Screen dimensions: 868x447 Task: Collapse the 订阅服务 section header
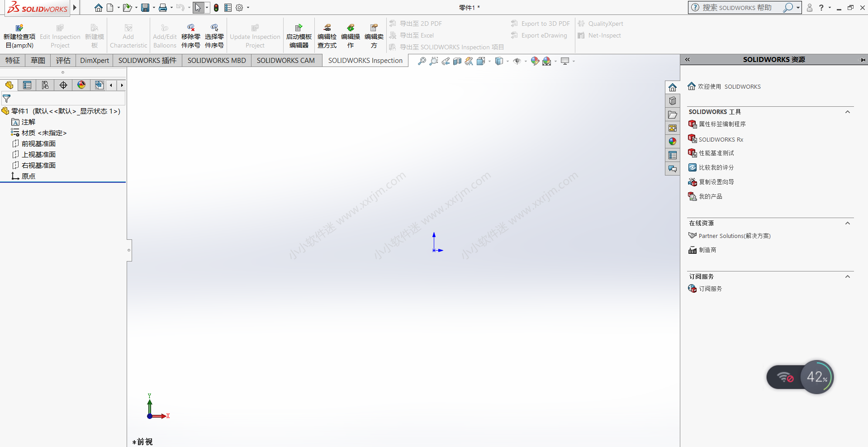tap(848, 276)
